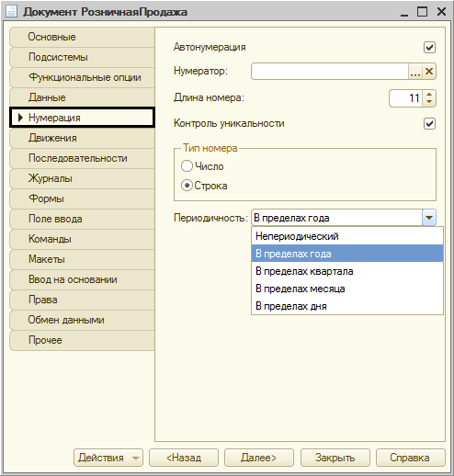Collapse the Периодичность dropdown arrow
The width and height of the screenshot is (454, 476).
[429, 218]
